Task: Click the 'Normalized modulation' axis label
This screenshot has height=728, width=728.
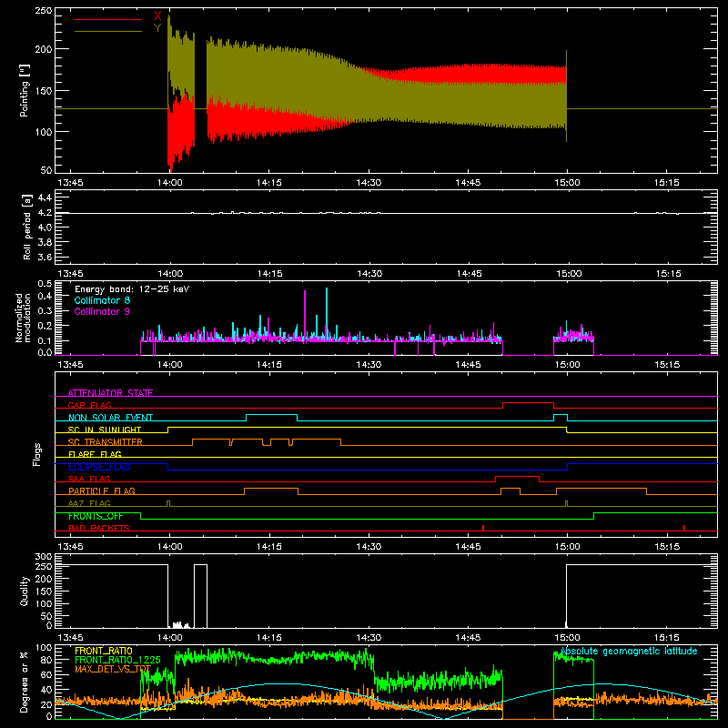Action: (x=23, y=318)
